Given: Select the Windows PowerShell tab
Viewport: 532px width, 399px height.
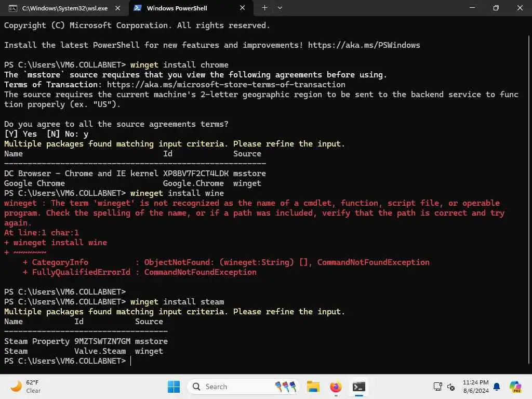Looking at the screenshot, I should 191,8.
